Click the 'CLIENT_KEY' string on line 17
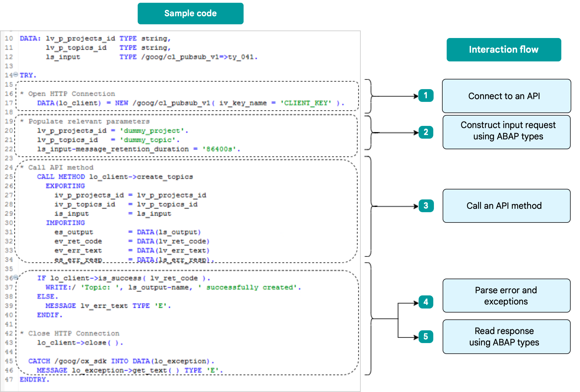Viewport: 580px width, 392px height. click(306, 103)
